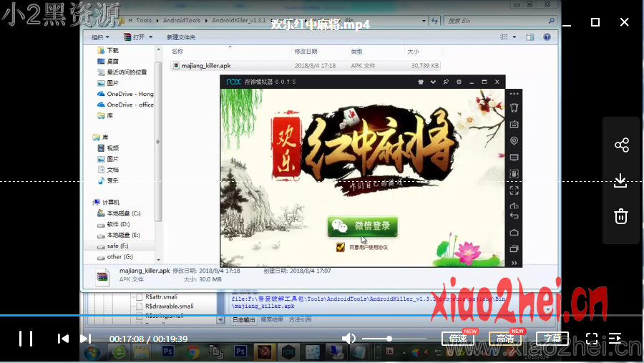Skip to the next video
The width and height of the screenshot is (644, 363).
[85, 339]
